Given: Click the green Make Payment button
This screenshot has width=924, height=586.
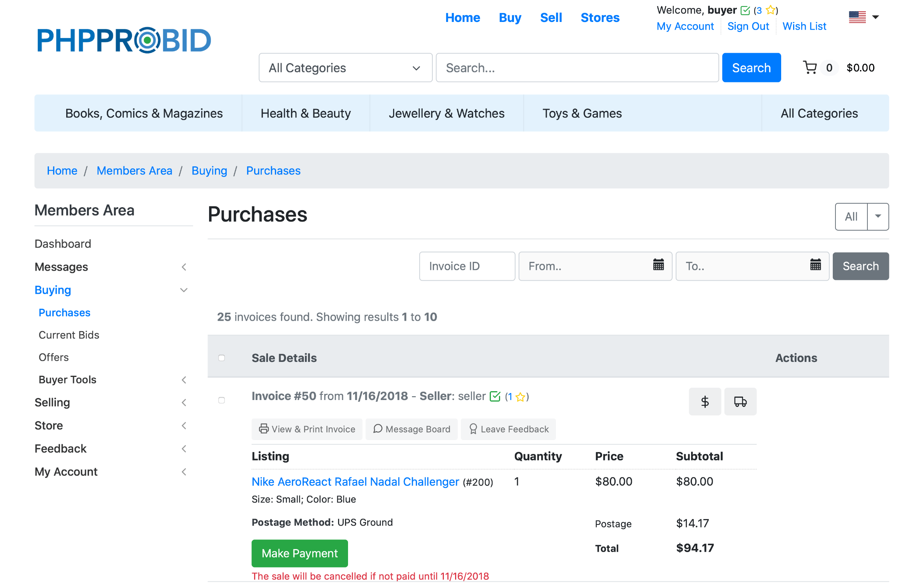Looking at the screenshot, I should [x=300, y=553].
